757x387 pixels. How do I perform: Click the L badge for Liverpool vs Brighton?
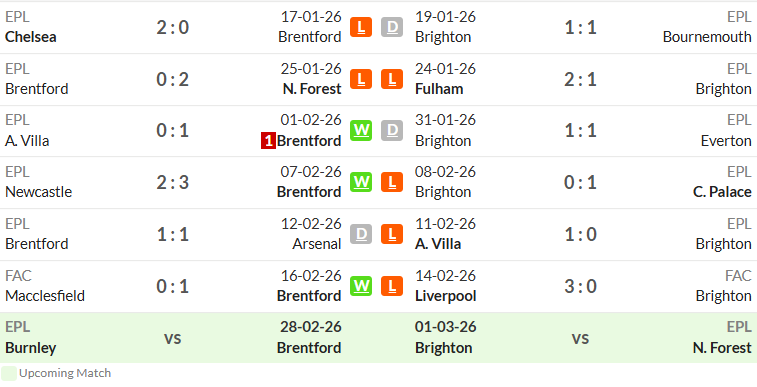[x=392, y=286]
